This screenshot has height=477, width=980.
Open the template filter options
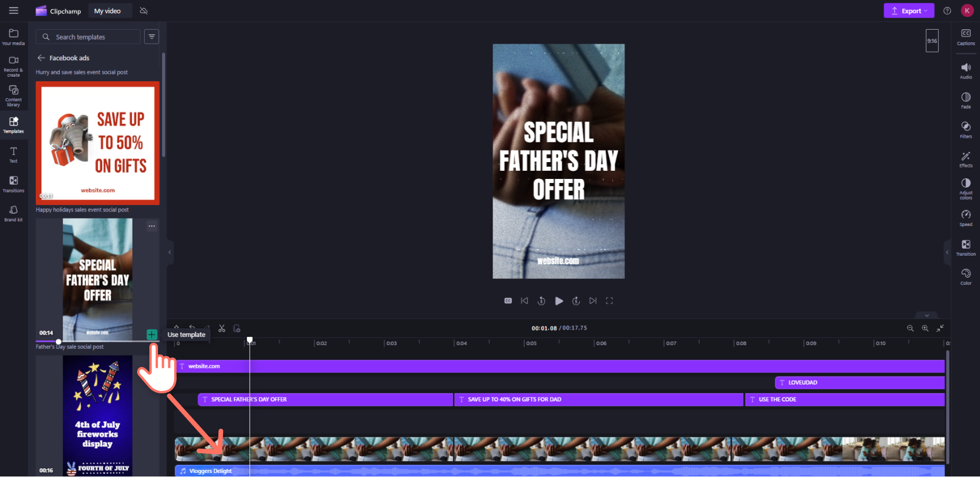point(152,37)
